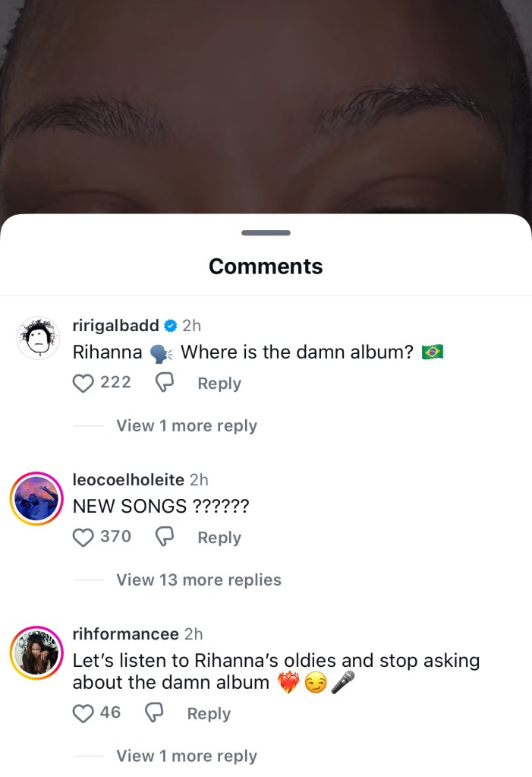Expand 'View 1 more reply' under rihformancee
Image resolution: width=532 pixels, height=777 pixels.
click(186, 756)
